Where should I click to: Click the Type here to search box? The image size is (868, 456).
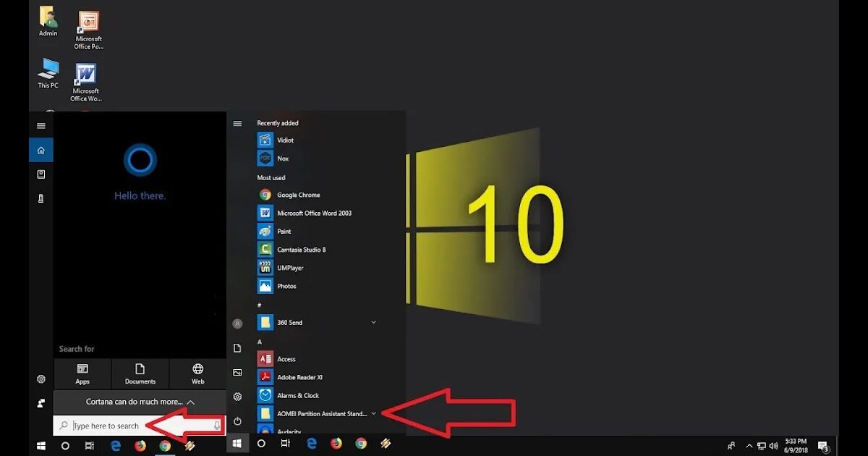click(140, 426)
